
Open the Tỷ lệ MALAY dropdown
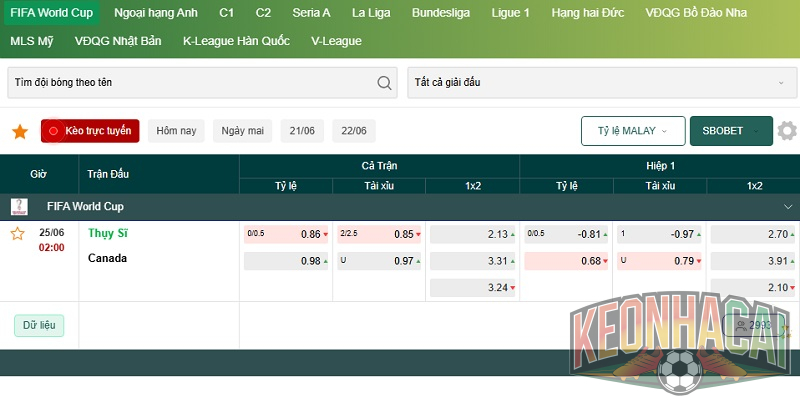point(633,131)
